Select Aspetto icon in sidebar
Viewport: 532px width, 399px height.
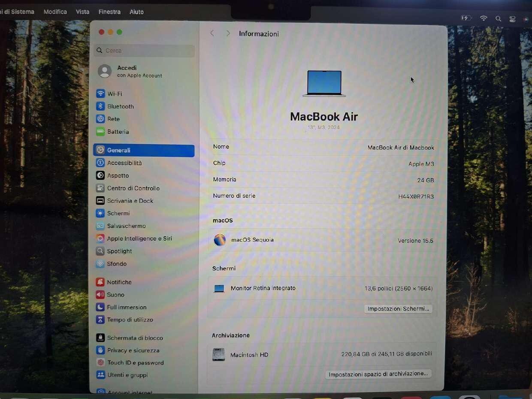coord(100,175)
